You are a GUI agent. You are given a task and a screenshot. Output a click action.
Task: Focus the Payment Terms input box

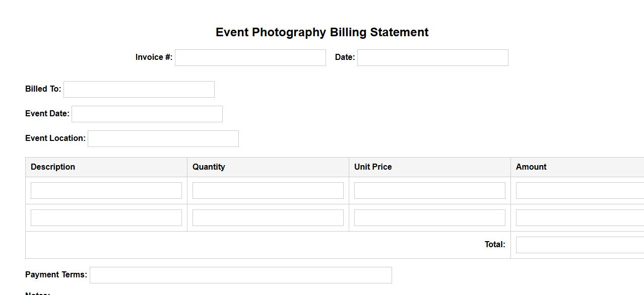point(240,275)
